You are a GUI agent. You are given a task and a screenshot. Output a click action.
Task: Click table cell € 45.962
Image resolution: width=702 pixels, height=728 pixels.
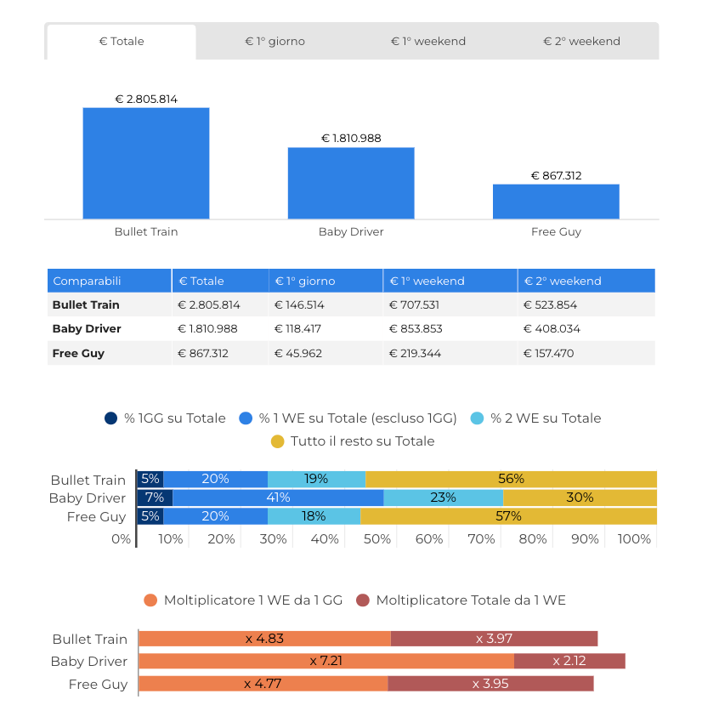pos(326,353)
